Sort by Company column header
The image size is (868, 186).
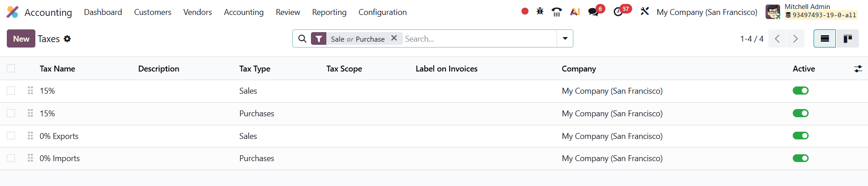[x=579, y=69]
